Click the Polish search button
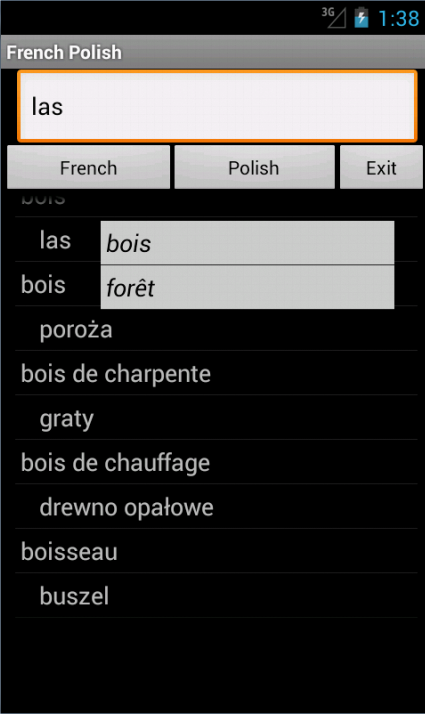The image size is (425, 714). pos(254,167)
